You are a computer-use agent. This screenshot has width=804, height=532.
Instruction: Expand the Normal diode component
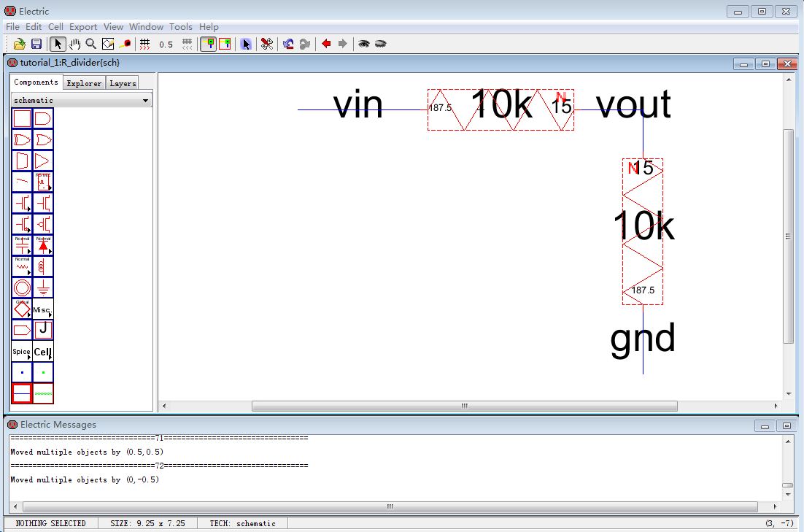coord(43,244)
